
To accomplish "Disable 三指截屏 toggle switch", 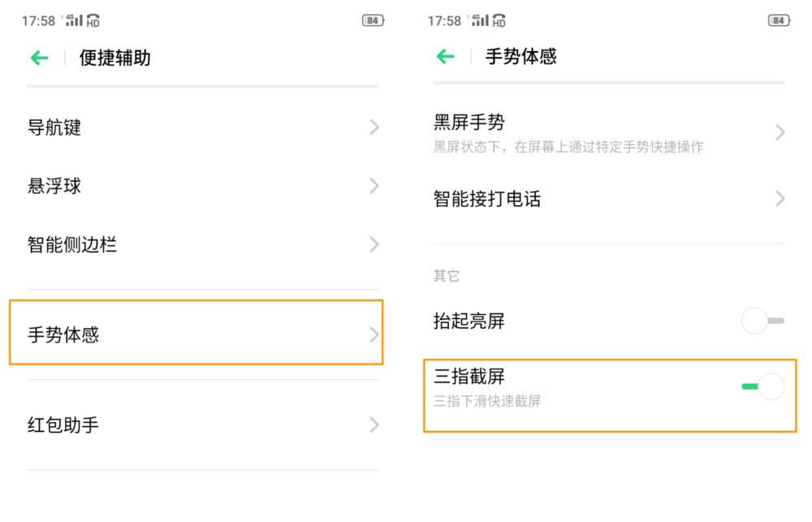I will (763, 386).
